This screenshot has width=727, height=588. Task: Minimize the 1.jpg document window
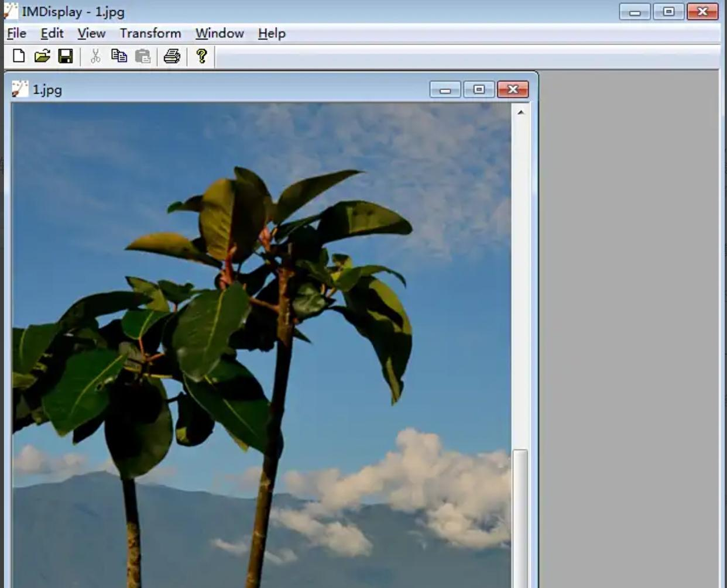[x=445, y=90]
